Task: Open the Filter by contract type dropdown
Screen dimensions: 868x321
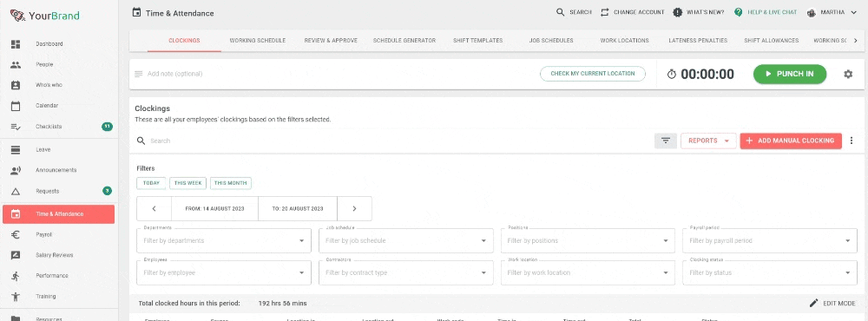Action: pos(405,272)
